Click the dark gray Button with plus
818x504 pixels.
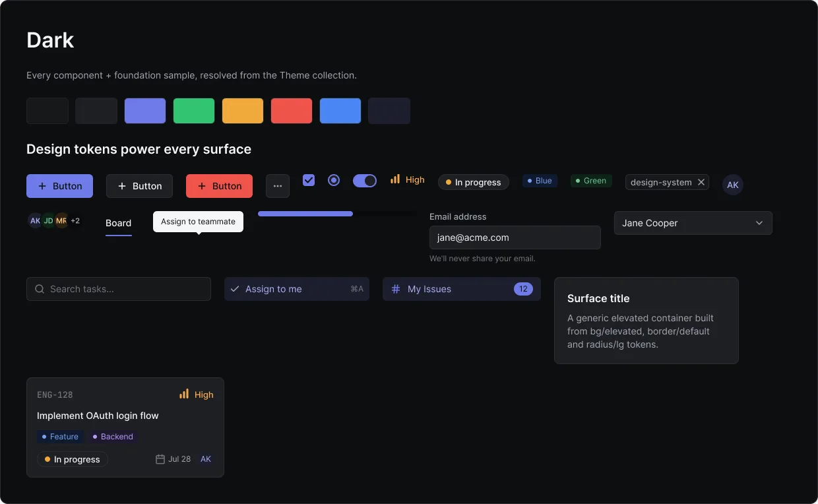[x=139, y=186]
